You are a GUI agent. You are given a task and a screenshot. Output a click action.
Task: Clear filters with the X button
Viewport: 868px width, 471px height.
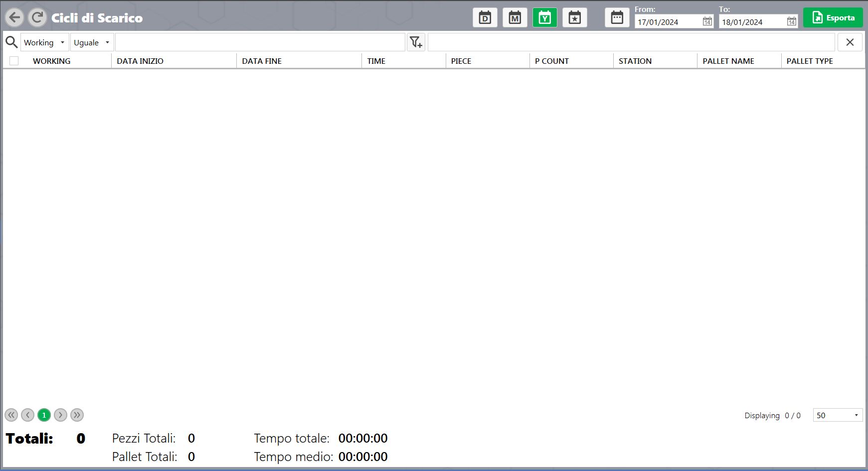(850, 42)
